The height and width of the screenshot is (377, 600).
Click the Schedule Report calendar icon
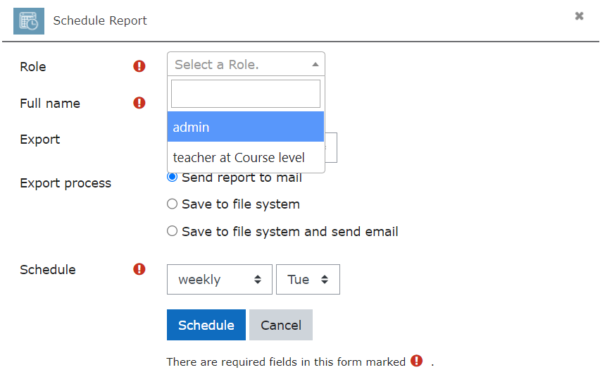(x=29, y=21)
